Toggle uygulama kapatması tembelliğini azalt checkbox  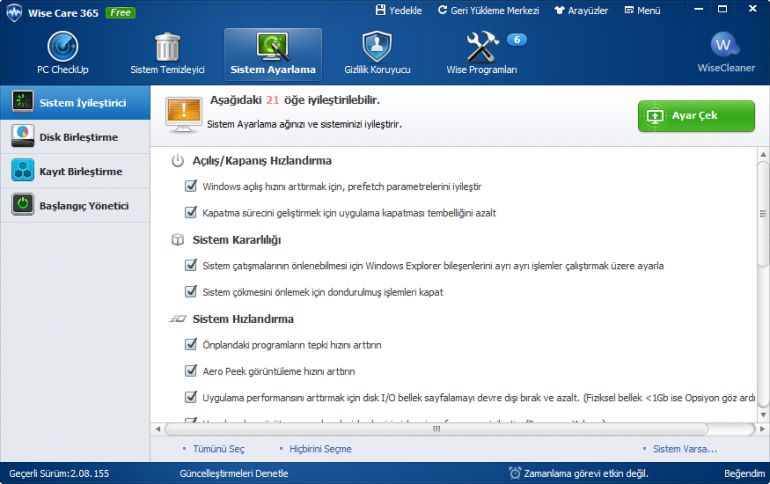coord(191,213)
